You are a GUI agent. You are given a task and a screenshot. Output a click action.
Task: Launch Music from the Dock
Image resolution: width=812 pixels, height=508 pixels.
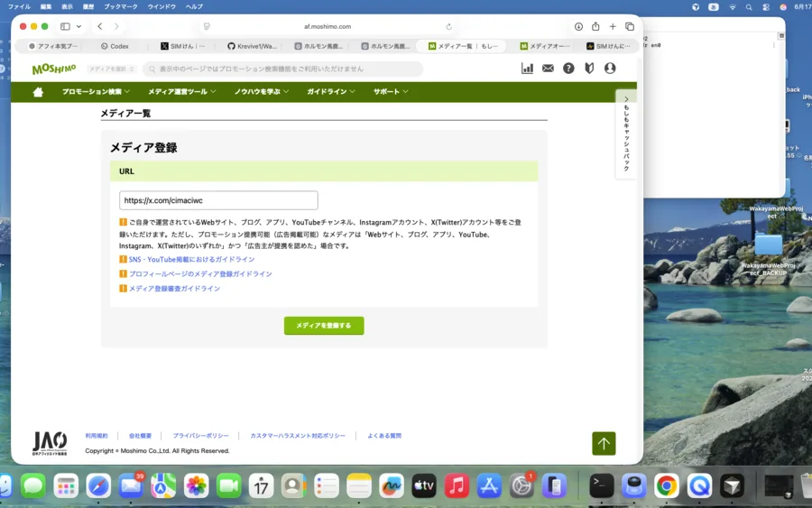(x=457, y=485)
